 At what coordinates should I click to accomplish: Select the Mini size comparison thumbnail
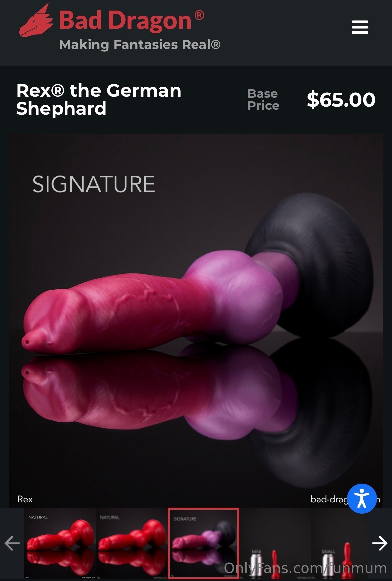(275, 544)
